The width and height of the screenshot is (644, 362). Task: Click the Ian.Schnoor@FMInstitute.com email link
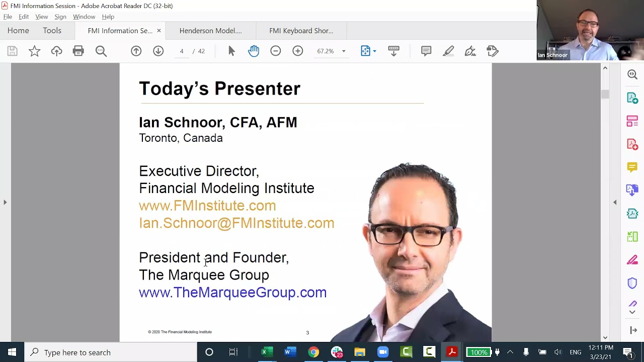click(236, 223)
